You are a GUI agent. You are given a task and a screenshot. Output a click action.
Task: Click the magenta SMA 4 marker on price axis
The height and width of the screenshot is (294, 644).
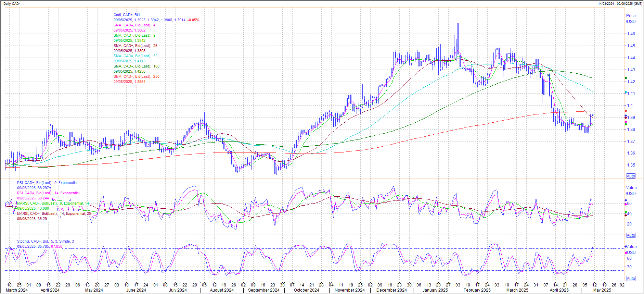(626, 122)
